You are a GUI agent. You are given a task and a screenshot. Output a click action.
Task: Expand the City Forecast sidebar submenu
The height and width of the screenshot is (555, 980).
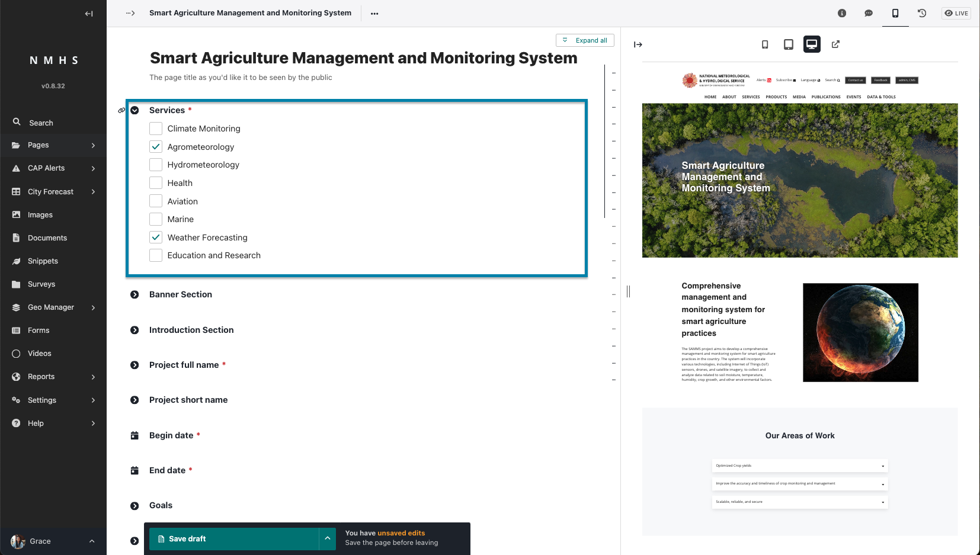[93, 192]
